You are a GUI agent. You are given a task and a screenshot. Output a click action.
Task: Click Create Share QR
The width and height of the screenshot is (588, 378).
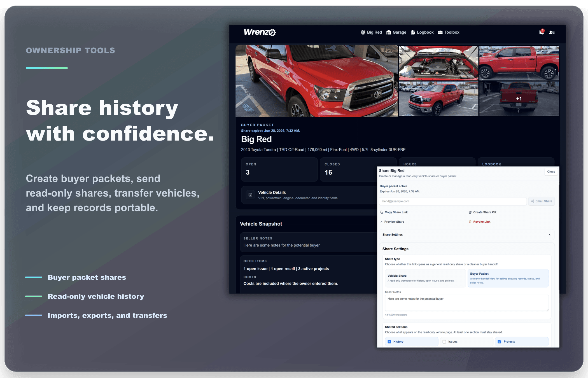pyautogui.click(x=482, y=212)
